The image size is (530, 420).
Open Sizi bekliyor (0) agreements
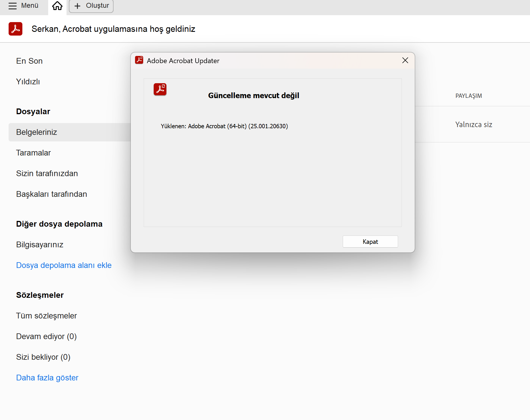[x=43, y=357]
